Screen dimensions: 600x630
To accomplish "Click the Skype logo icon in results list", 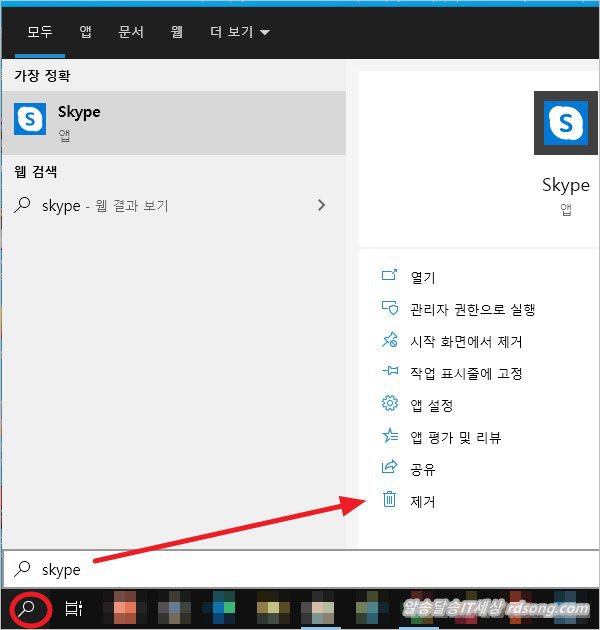I will (x=30, y=119).
